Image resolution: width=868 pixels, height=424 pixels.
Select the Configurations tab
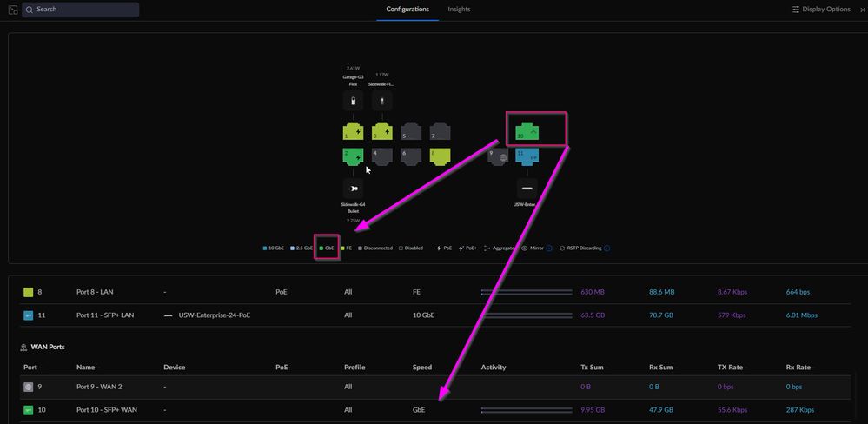(x=407, y=10)
